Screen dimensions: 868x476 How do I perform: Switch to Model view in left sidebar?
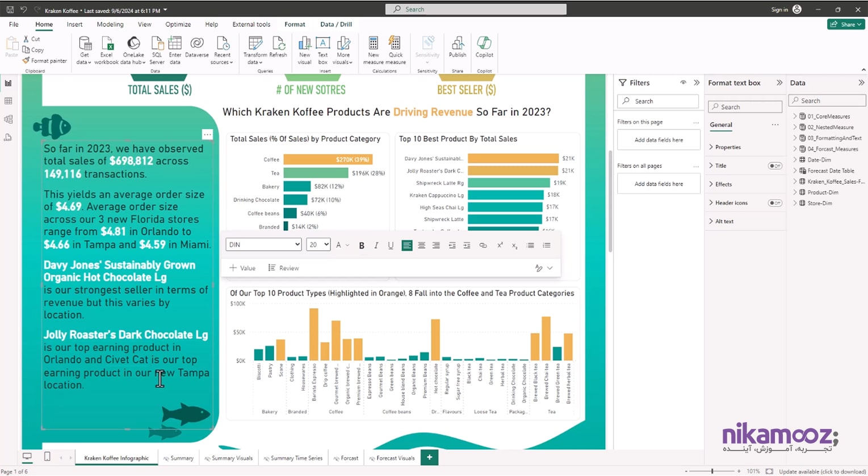coord(8,119)
